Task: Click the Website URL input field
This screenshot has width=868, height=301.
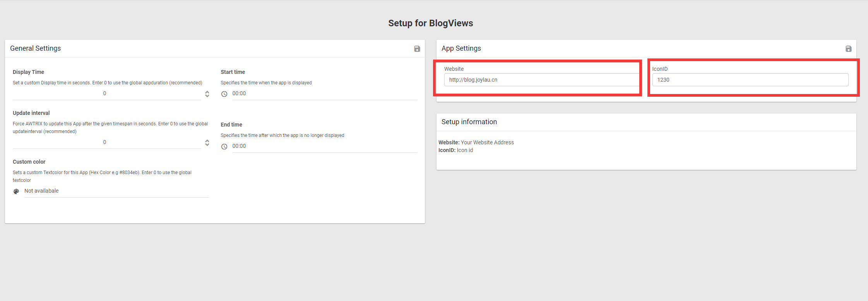Action: click(541, 80)
